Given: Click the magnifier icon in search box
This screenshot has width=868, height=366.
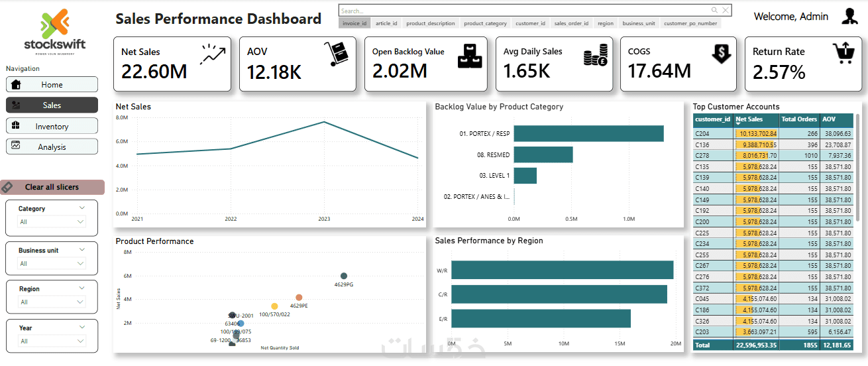Looking at the screenshot, I should (714, 10).
